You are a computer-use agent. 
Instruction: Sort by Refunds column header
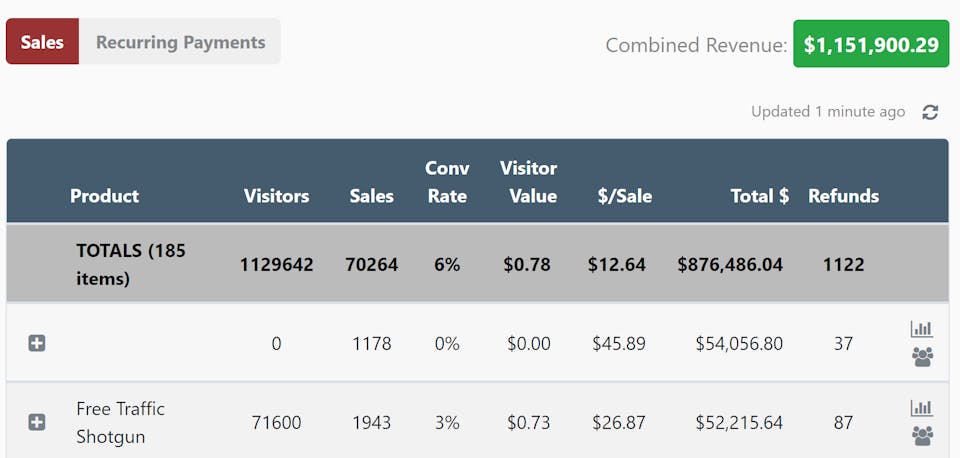click(x=843, y=196)
